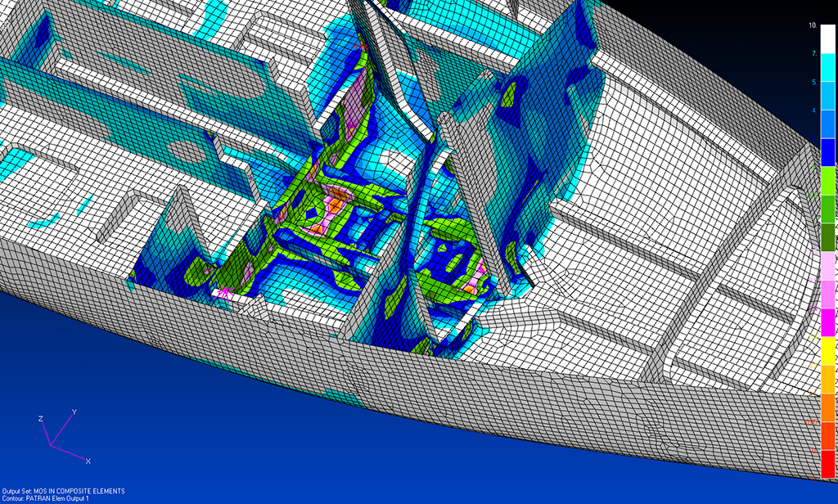Click the legend value label 5.
The image size is (838, 504).
click(x=813, y=83)
